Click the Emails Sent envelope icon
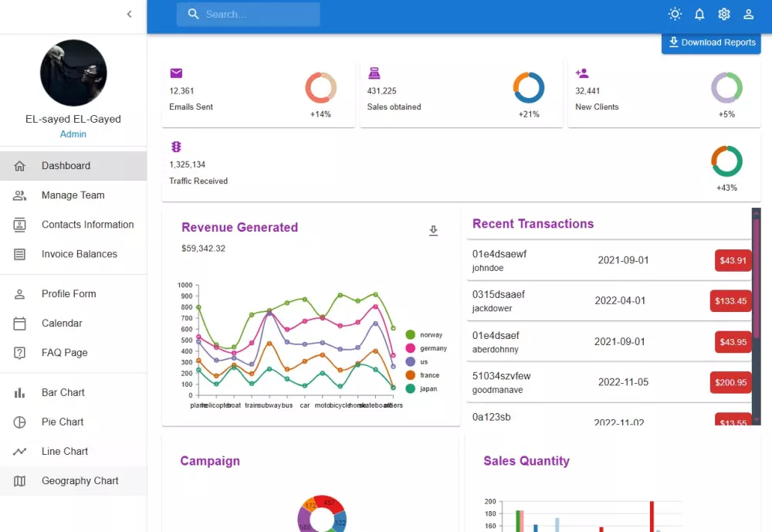772x532 pixels. (x=176, y=73)
